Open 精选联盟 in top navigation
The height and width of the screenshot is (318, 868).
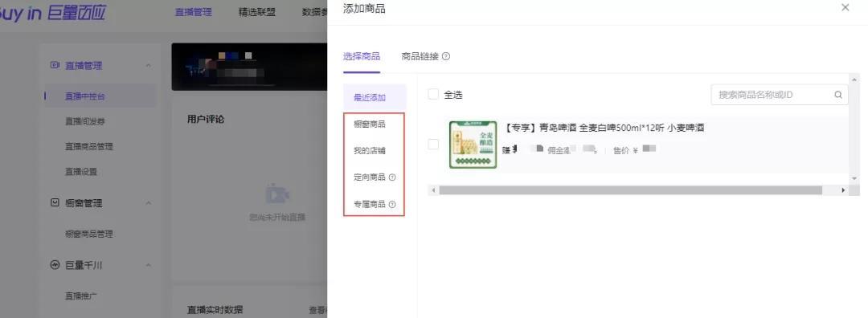point(257,12)
